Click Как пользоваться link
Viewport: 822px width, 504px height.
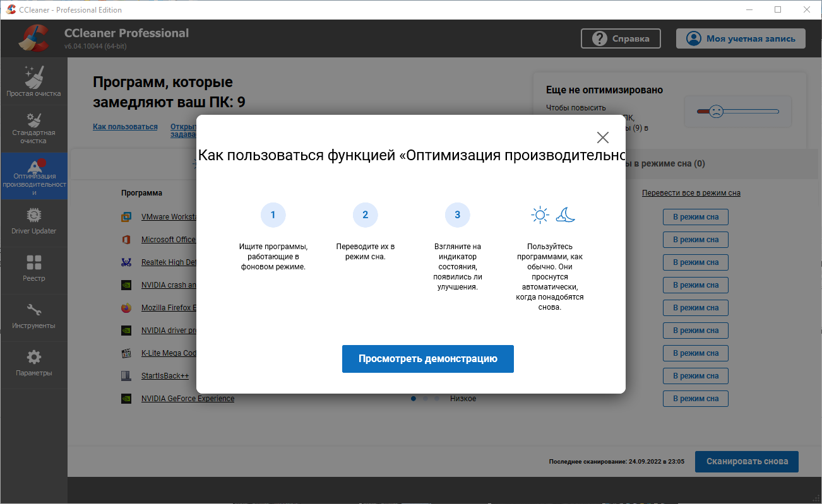[x=125, y=127]
